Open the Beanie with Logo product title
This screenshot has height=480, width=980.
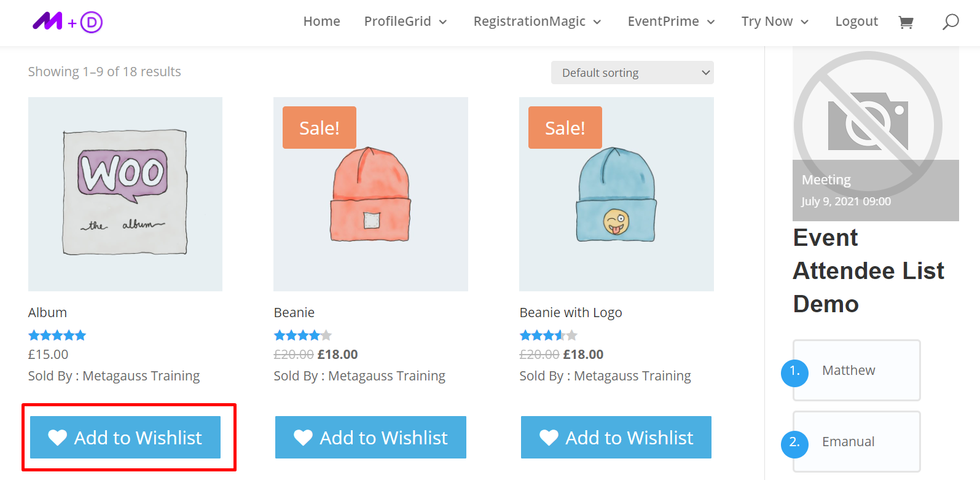pyautogui.click(x=571, y=313)
